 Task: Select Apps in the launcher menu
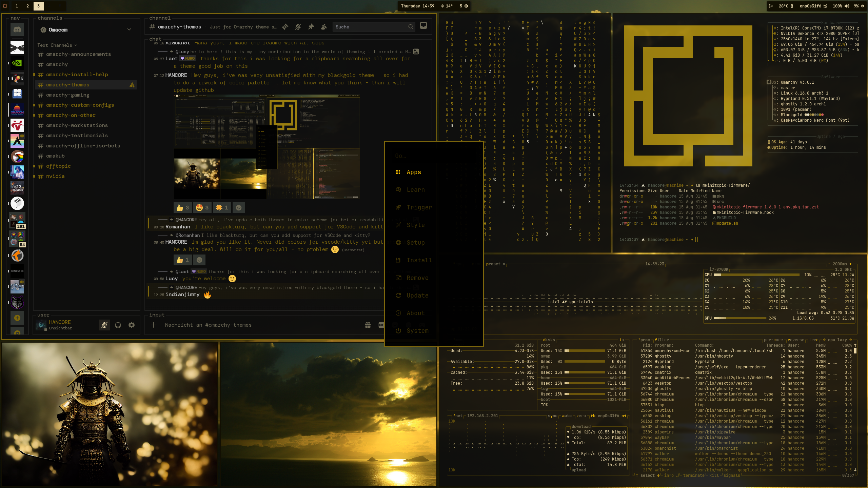pos(414,172)
